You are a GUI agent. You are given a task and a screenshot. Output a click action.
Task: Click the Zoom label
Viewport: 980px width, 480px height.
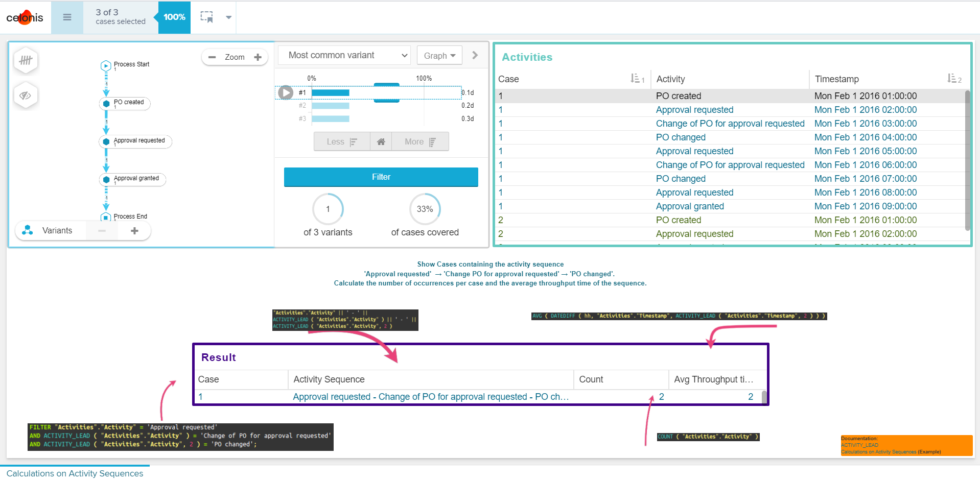point(235,57)
